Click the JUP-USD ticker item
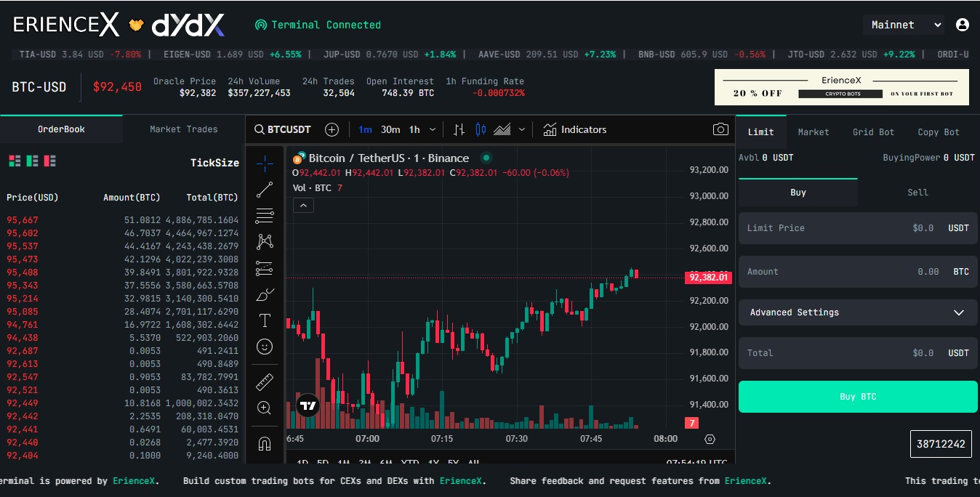 (x=390, y=54)
